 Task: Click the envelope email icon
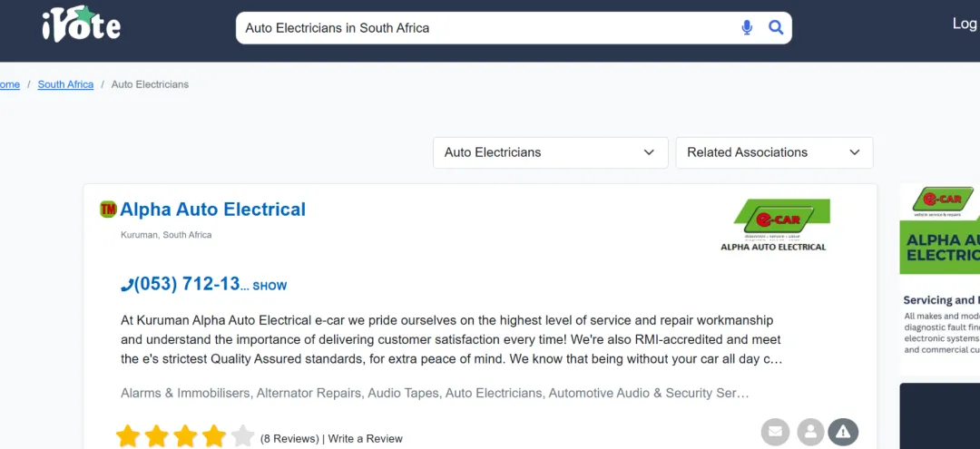click(775, 432)
